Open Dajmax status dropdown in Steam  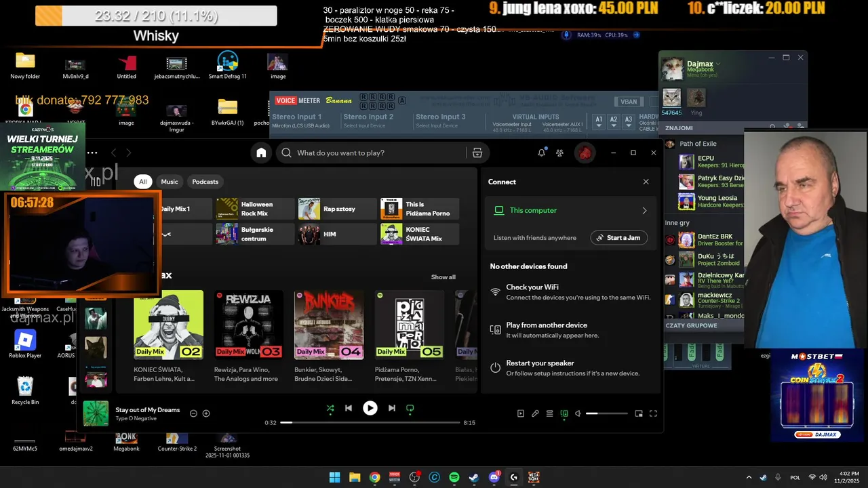tap(718, 64)
